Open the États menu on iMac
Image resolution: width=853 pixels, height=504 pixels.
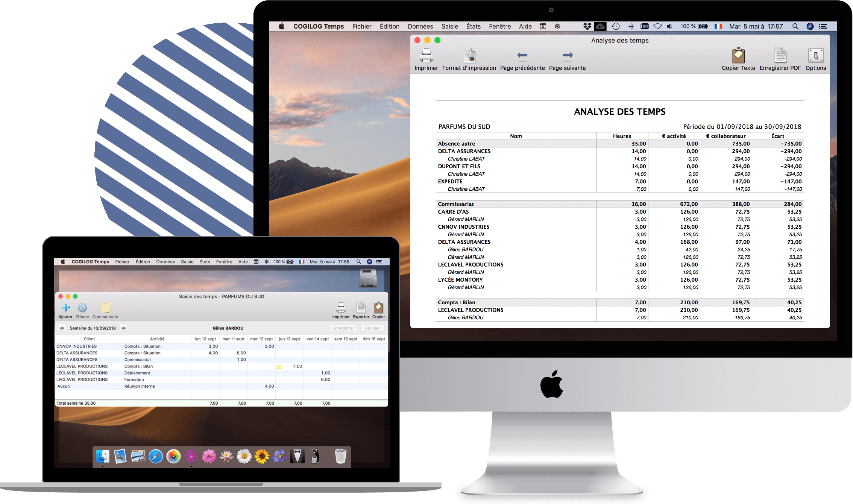[474, 26]
